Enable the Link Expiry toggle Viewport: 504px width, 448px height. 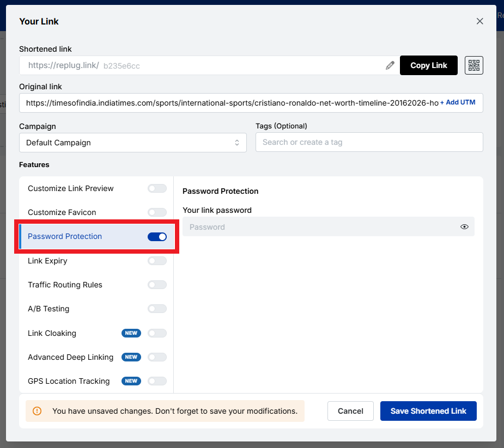tap(157, 260)
